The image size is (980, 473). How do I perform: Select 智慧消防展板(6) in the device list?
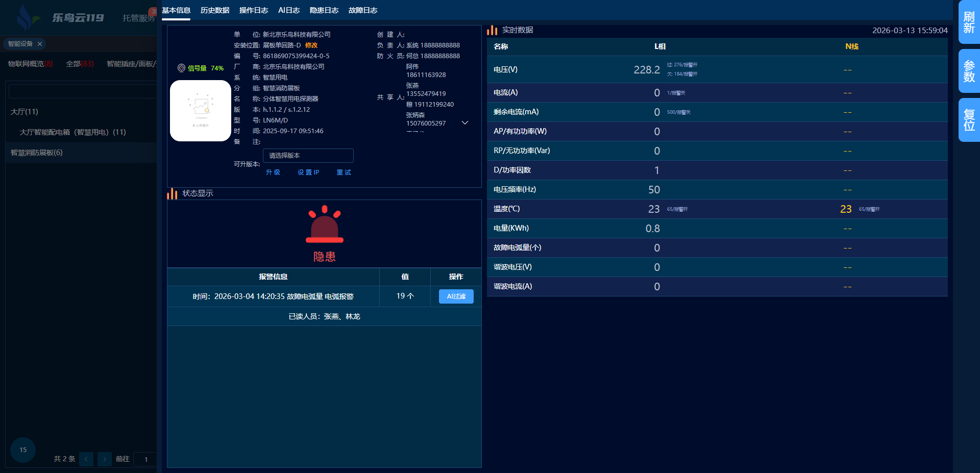[x=37, y=153]
